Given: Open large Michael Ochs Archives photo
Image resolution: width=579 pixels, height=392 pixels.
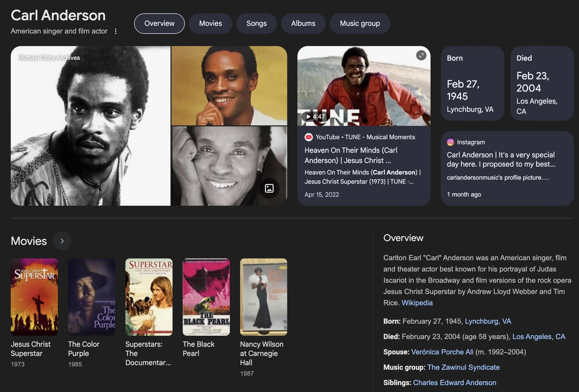Looking at the screenshot, I should (x=91, y=126).
